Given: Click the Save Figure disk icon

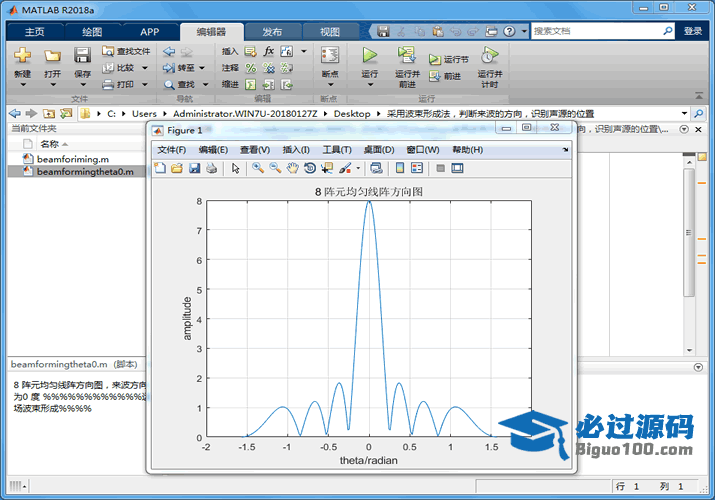Looking at the screenshot, I should click(194, 169).
